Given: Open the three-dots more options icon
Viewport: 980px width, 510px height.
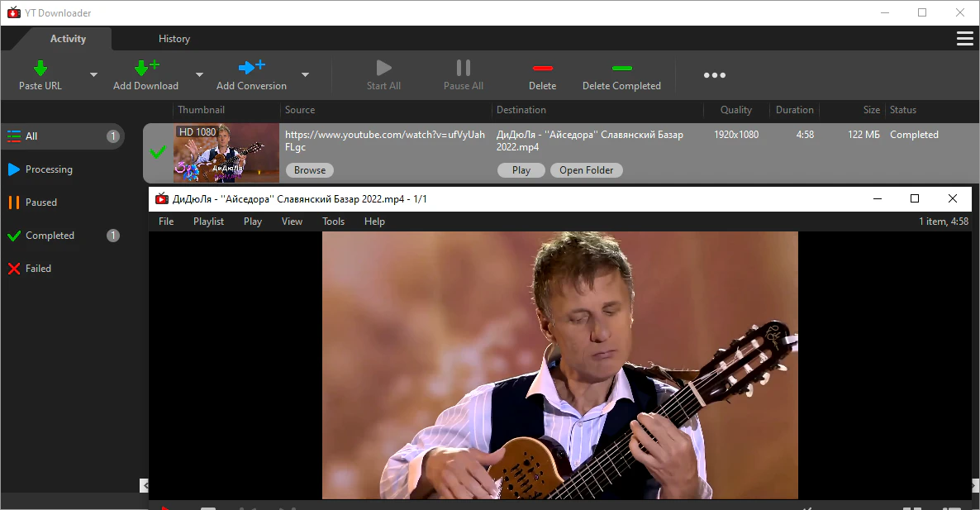Looking at the screenshot, I should [715, 75].
